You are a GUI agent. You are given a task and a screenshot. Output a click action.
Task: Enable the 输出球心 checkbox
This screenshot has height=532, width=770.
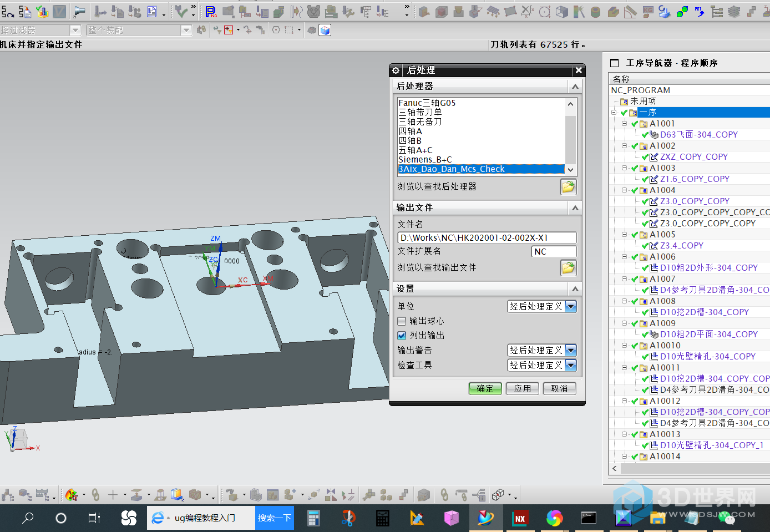click(x=402, y=321)
